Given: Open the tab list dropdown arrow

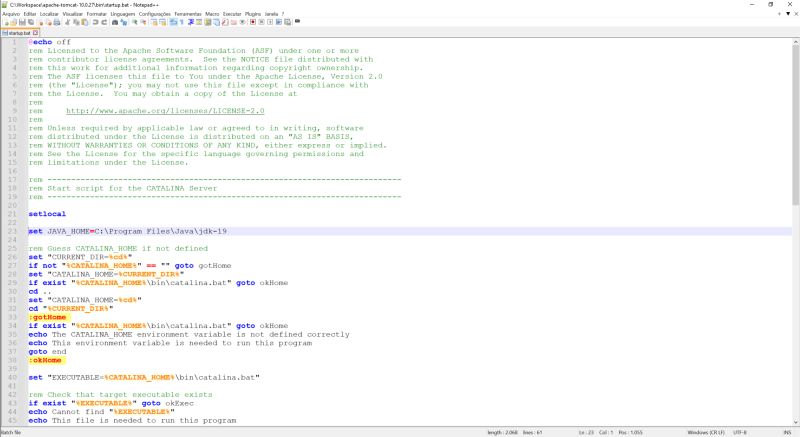Looking at the screenshot, I should coord(788,14).
